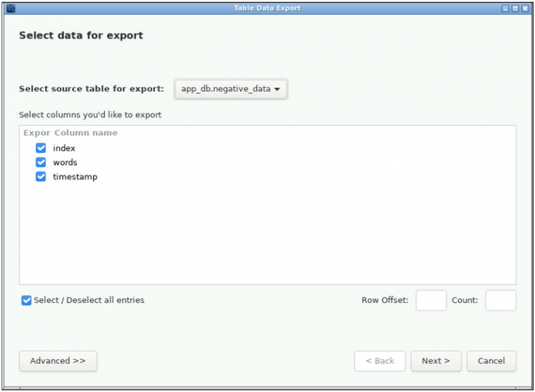The width and height of the screenshot is (535, 392).
Task: Click the Row Offset input field
Action: pos(430,301)
